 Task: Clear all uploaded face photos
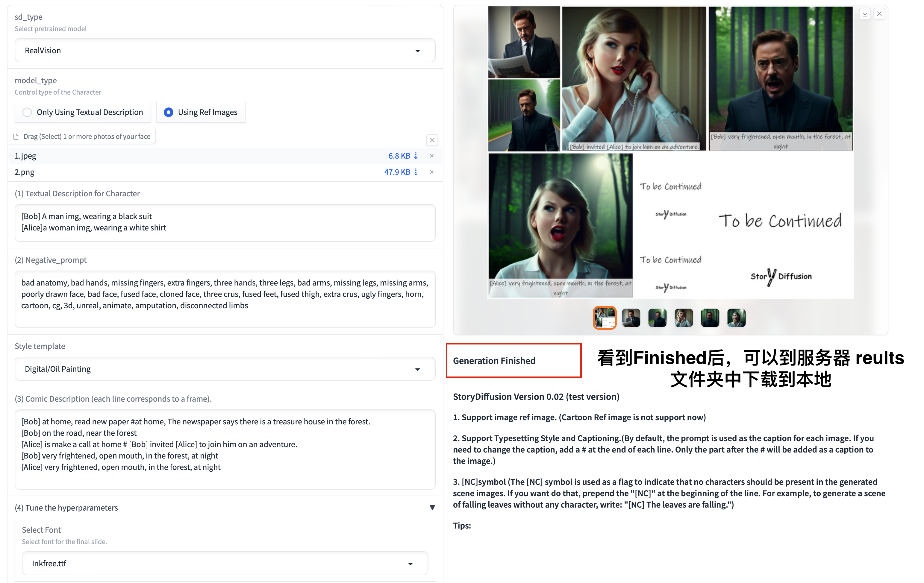point(432,140)
